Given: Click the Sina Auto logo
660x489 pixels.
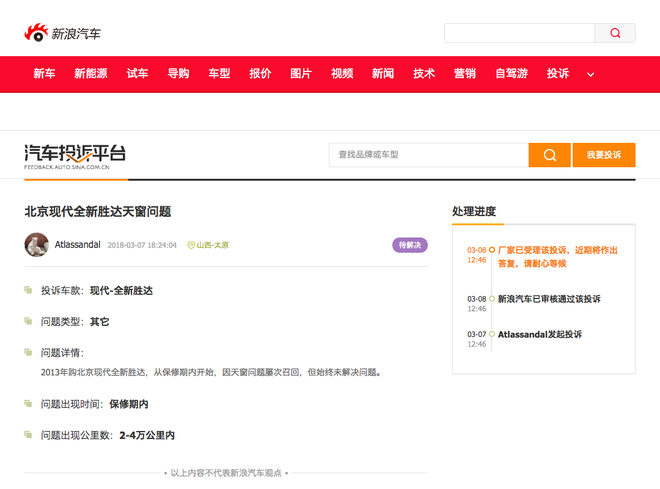Looking at the screenshot, I should click(x=62, y=33).
